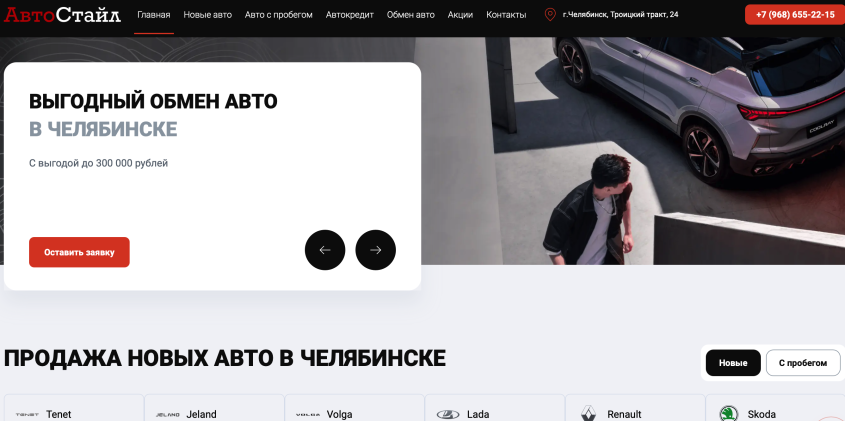845x421 pixels.
Task: Click the В ЧЕЛЯБИНСКЕ grey subtitle
Action: point(103,129)
